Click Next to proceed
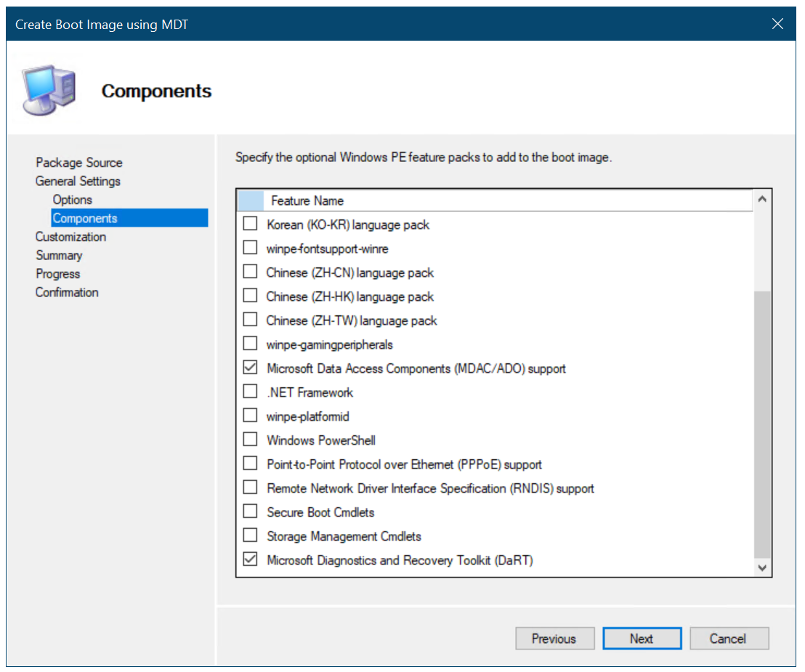Viewport: 805px width, 672px height. [x=642, y=638]
